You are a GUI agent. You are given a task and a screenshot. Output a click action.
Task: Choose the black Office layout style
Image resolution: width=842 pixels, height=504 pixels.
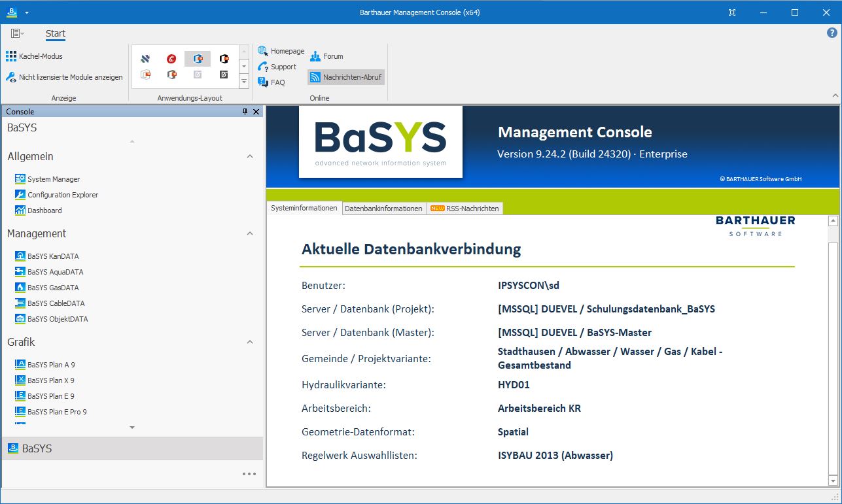tap(224, 59)
